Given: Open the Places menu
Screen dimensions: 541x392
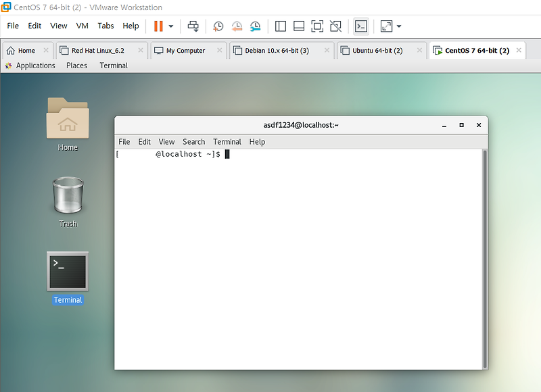Looking at the screenshot, I should [76, 65].
